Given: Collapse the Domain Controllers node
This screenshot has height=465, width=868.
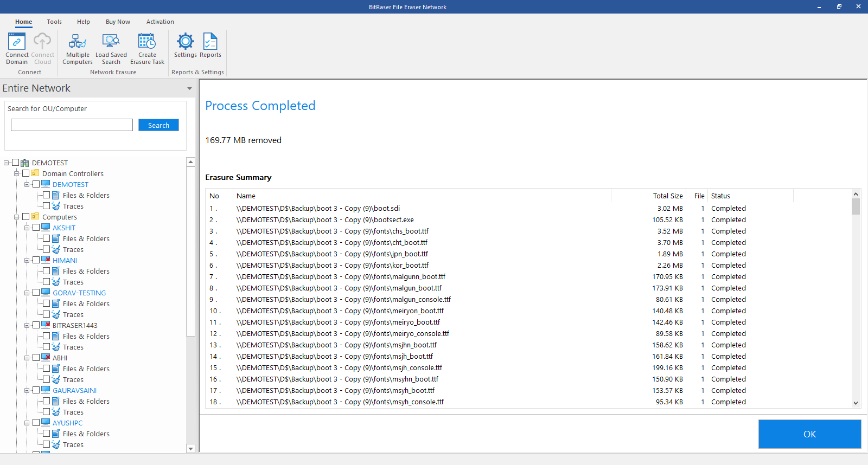Looking at the screenshot, I should tap(17, 173).
